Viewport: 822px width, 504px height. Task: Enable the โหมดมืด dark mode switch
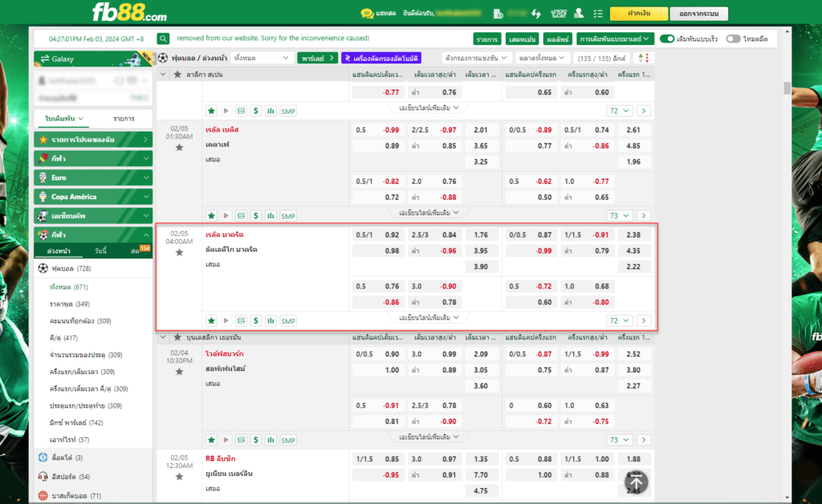tap(732, 39)
